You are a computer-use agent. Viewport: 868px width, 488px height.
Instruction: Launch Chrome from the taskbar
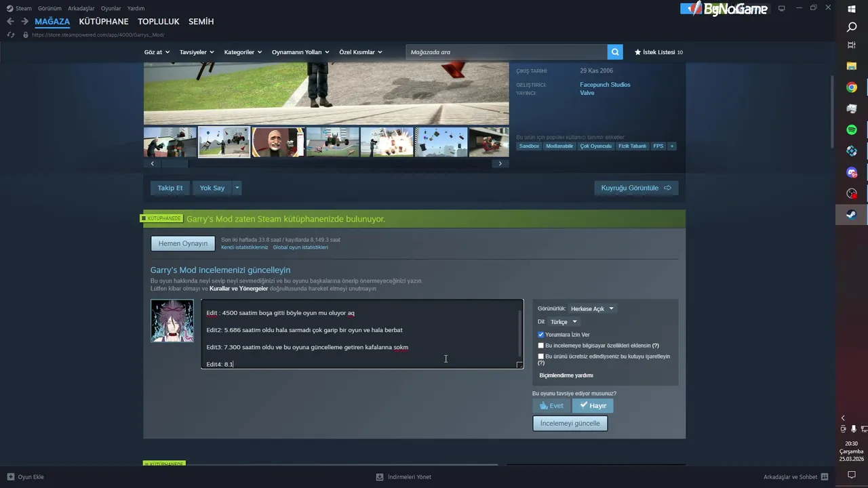point(852,87)
